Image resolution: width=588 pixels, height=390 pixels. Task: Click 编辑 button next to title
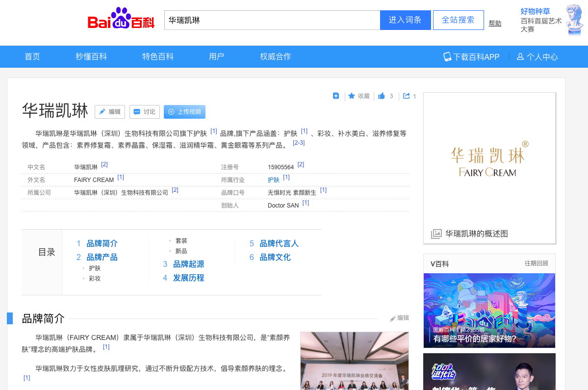[110, 112]
